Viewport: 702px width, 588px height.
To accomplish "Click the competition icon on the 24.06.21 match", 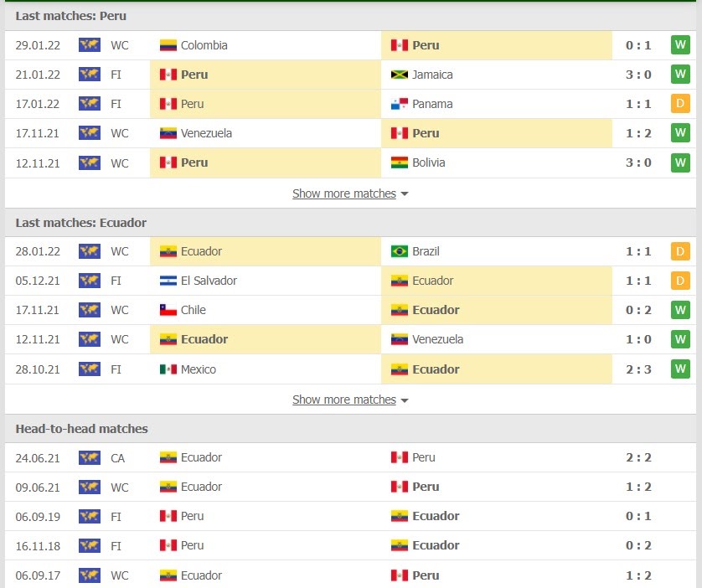I will [x=90, y=457].
